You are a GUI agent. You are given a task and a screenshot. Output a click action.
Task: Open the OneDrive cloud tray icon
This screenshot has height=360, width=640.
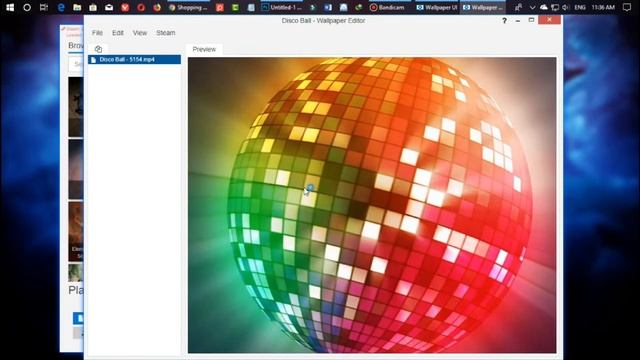544,7
